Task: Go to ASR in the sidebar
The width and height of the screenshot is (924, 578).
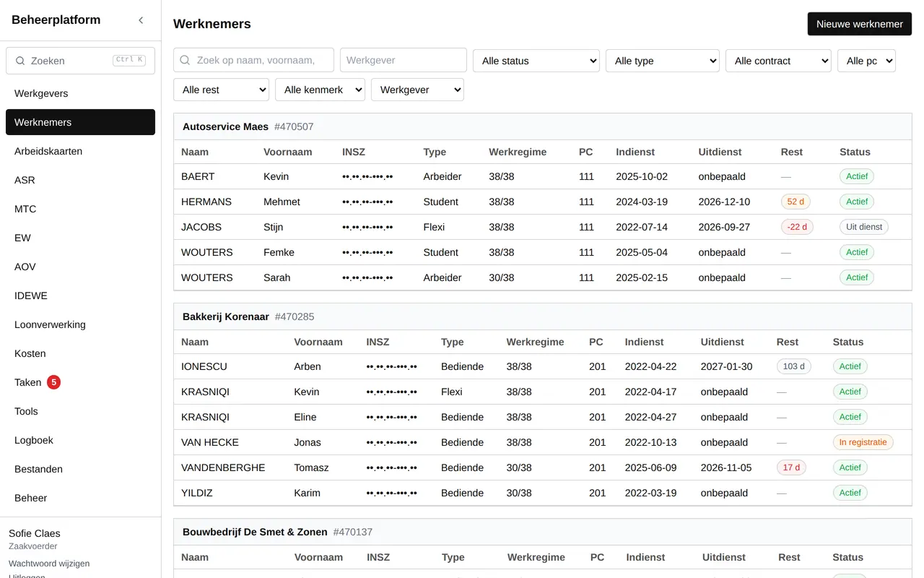Action: [x=80, y=180]
